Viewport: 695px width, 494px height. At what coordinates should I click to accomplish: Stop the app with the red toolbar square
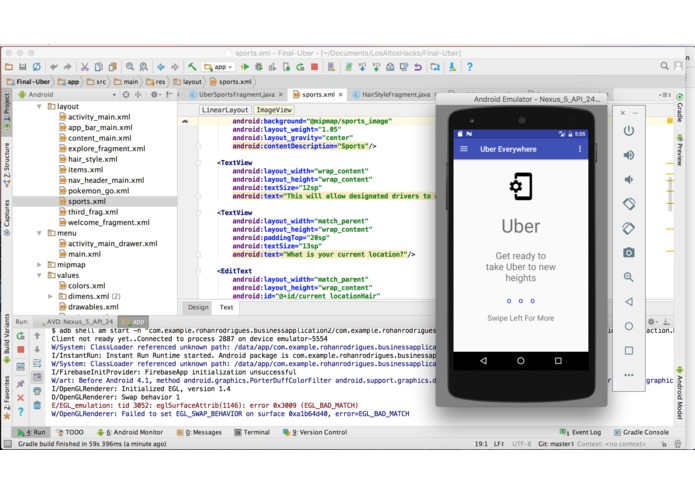314,67
